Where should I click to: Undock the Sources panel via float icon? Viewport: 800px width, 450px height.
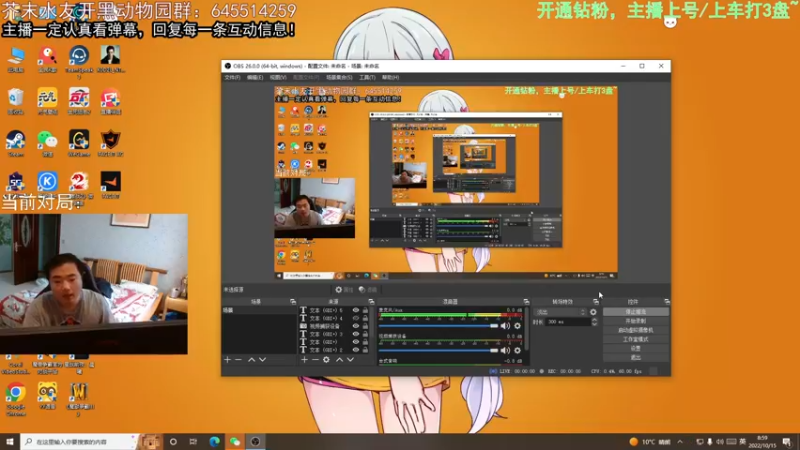371,302
